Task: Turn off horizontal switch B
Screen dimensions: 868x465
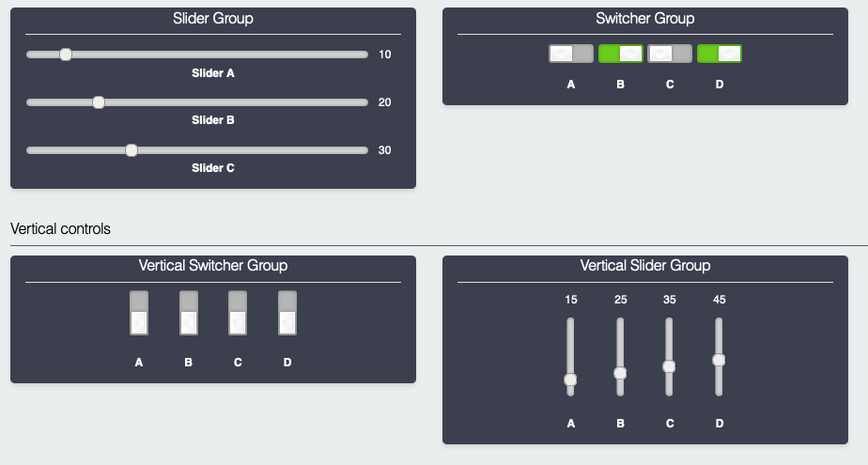Action: 621,54
